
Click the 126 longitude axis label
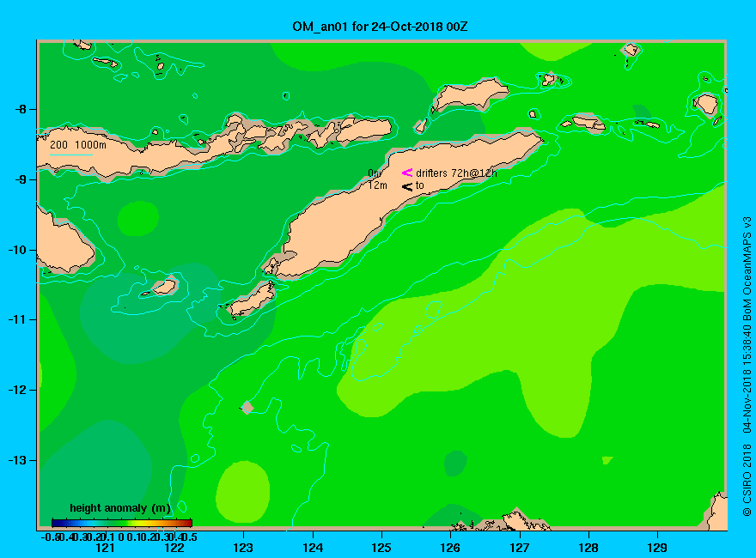pyautogui.click(x=450, y=548)
